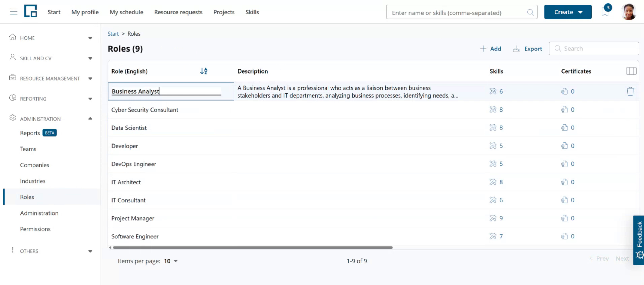The height and width of the screenshot is (285, 644).
Task: Focus the Roles search field
Action: click(x=594, y=49)
